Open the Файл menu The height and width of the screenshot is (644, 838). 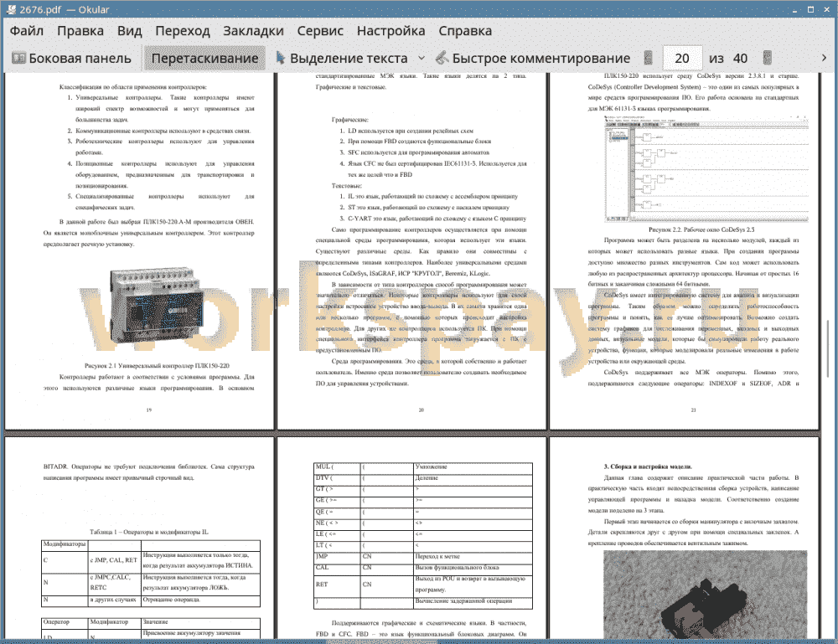coord(27,31)
